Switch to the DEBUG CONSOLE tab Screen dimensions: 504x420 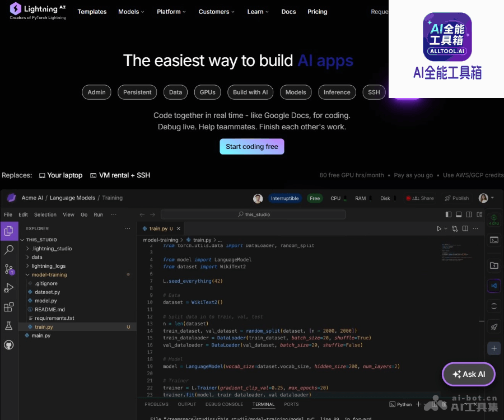point(225,404)
